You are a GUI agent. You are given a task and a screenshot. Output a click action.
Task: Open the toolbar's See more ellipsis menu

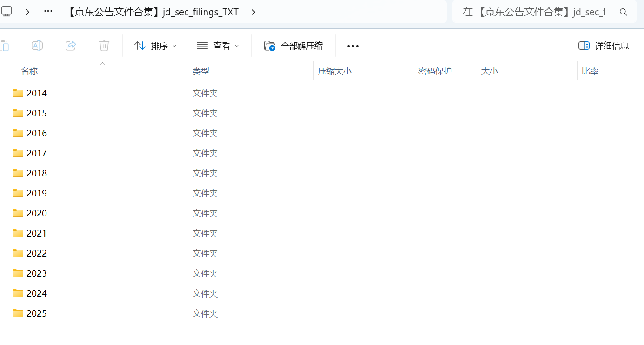(353, 46)
